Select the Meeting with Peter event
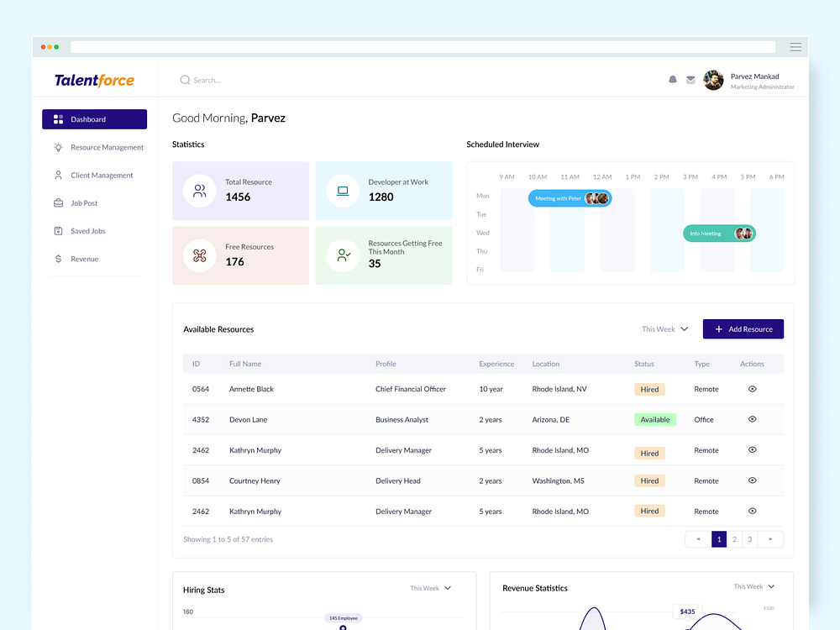Viewport: 840px width, 630px height. click(x=570, y=198)
